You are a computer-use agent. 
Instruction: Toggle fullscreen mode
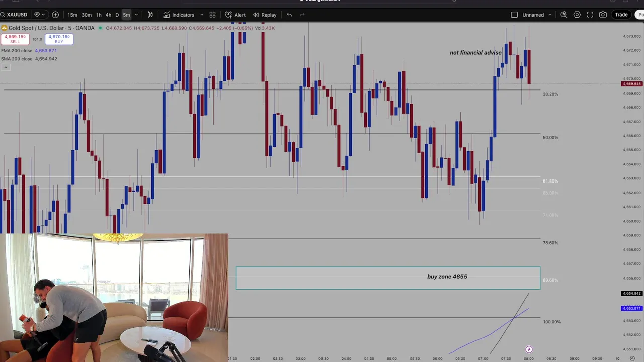point(590,15)
